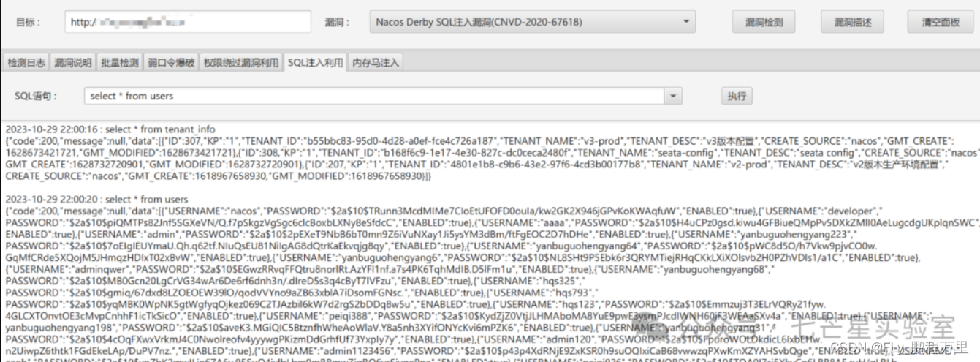Click the 漏洞 label
This screenshot has width=980, height=362.
(x=337, y=22)
